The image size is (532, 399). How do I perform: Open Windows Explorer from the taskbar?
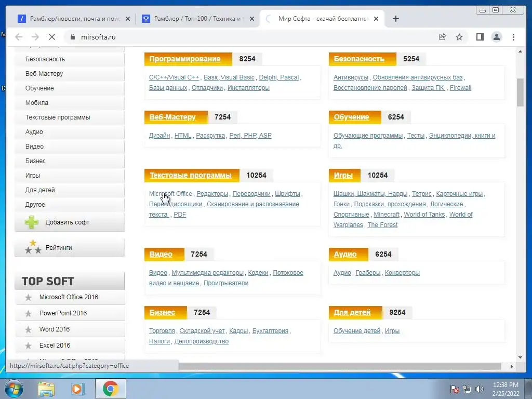[x=46, y=389]
